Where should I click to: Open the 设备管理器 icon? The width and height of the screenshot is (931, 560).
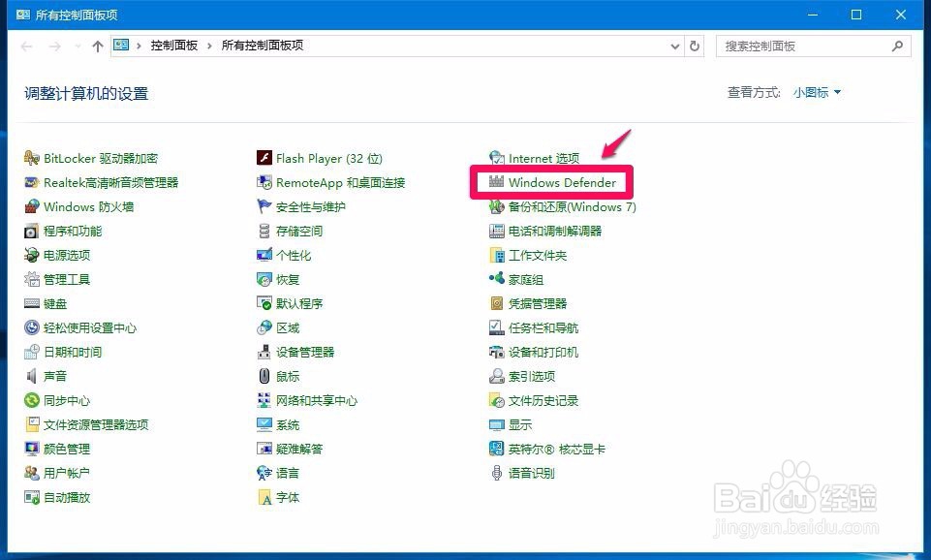coord(264,352)
